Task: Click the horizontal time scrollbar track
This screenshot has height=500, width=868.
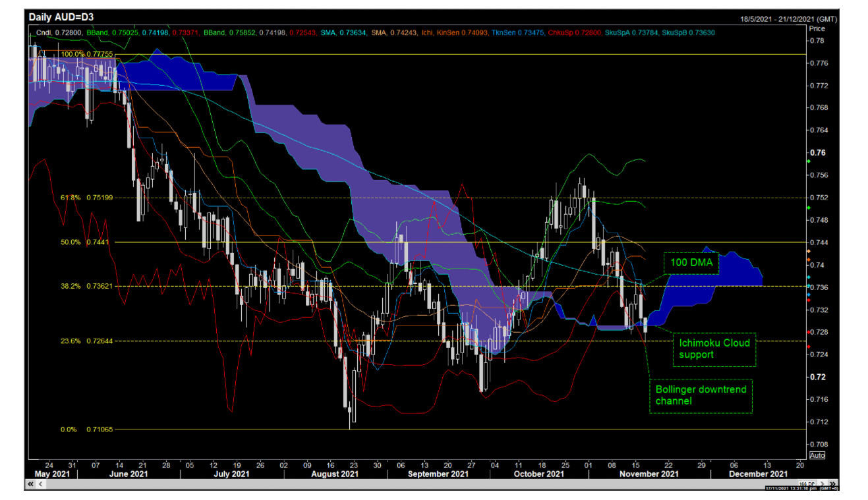Action: tap(422, 484)
